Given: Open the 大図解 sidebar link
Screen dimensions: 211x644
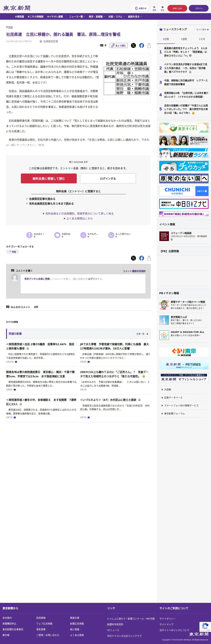Looking at the screenshot, I should tap(167, 389).
